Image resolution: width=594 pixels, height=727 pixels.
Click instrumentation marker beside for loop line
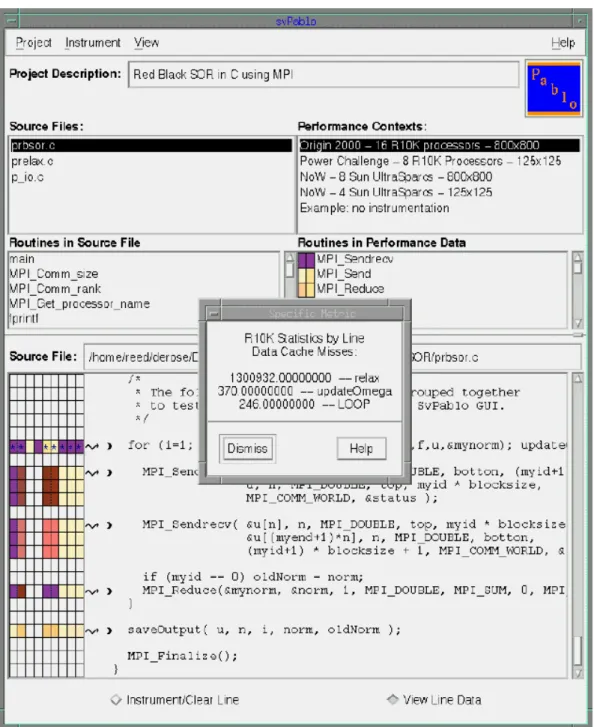pos(92,446)
